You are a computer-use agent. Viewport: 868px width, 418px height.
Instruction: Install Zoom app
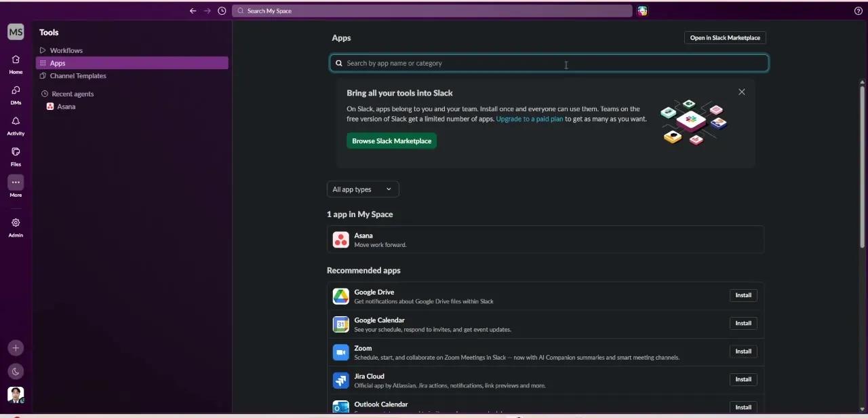(743, 351)
